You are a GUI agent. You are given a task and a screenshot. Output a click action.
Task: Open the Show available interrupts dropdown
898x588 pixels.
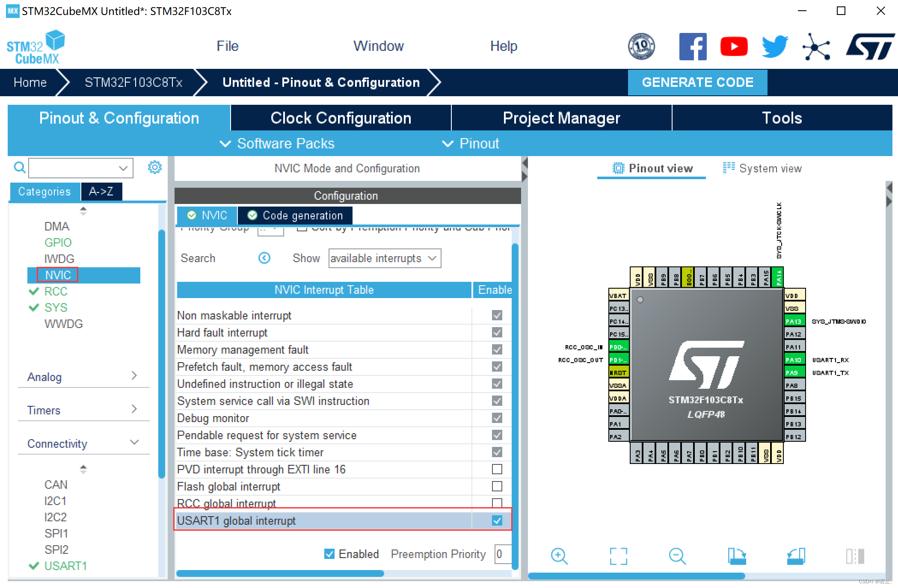pyautogui.click(x=384, y=258)
